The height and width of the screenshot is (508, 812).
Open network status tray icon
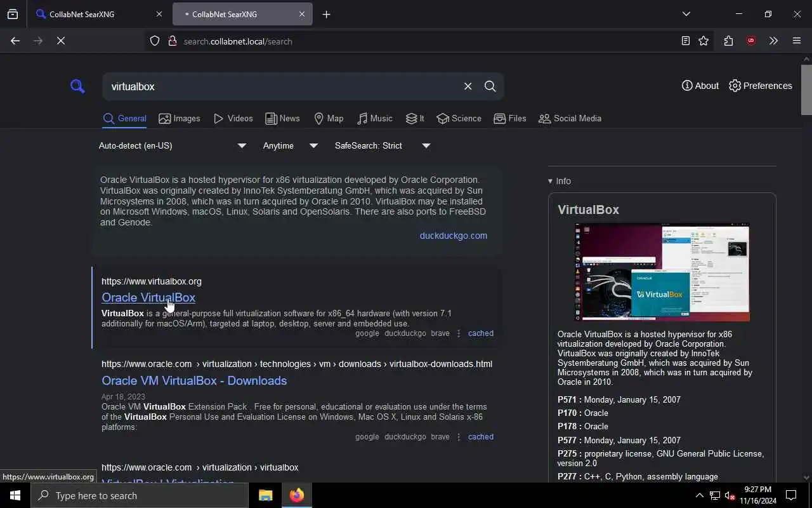point(715,495)
